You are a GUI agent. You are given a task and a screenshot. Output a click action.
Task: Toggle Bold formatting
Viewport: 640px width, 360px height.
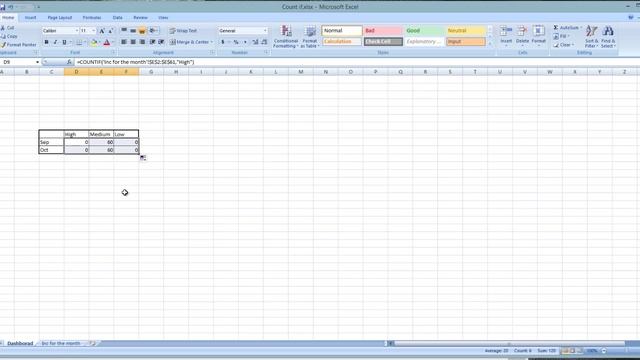tap(47, 42)
